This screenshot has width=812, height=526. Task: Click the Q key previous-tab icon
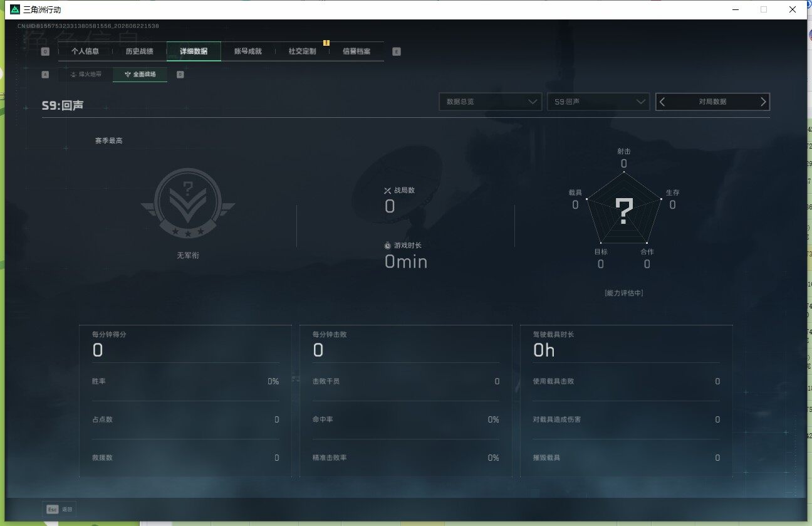(45, 51)
